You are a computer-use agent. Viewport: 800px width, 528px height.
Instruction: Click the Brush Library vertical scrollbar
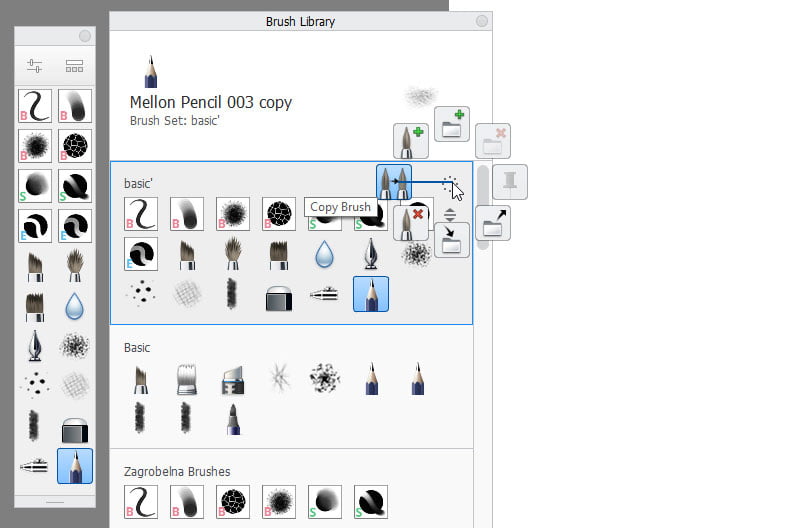pyautogui.click(x=483, y=205)
